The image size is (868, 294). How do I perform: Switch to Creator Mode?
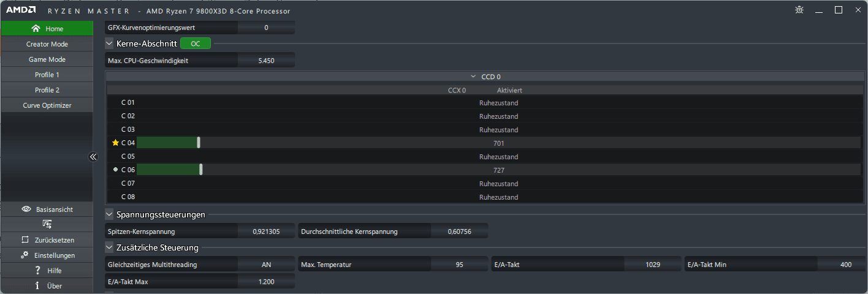(47, 44)
